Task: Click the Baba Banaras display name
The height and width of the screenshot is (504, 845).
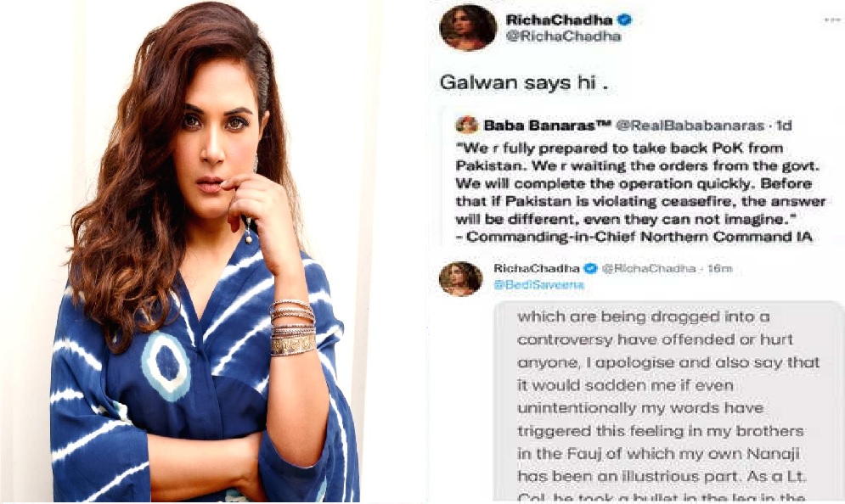Action: pyautogui.click(x=546, y=126)
